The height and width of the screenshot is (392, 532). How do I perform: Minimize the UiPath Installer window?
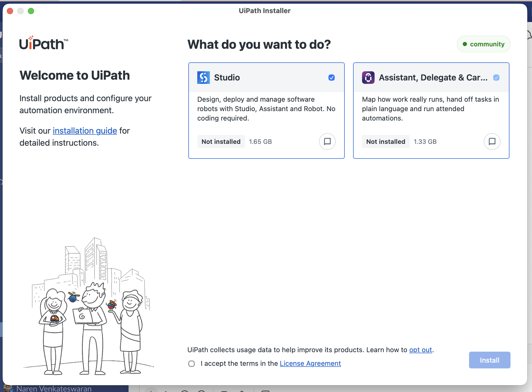(20, 11)
